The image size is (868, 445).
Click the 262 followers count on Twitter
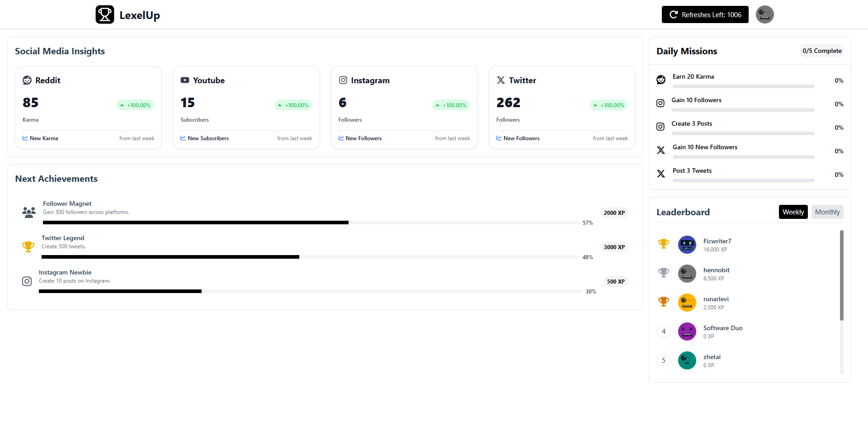508,103
